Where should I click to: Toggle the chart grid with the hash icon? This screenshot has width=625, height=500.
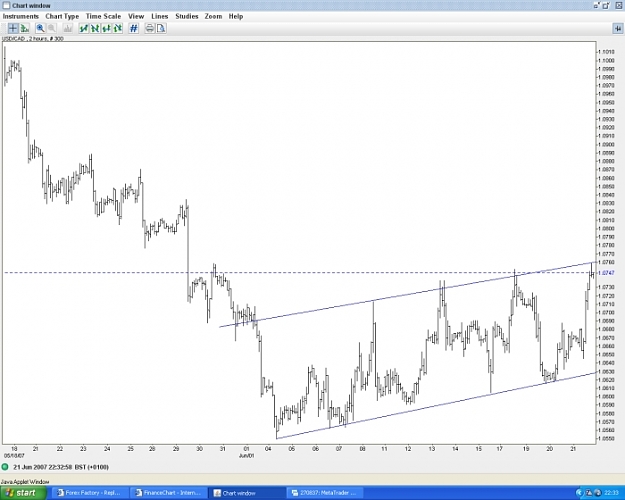[134, 28]
